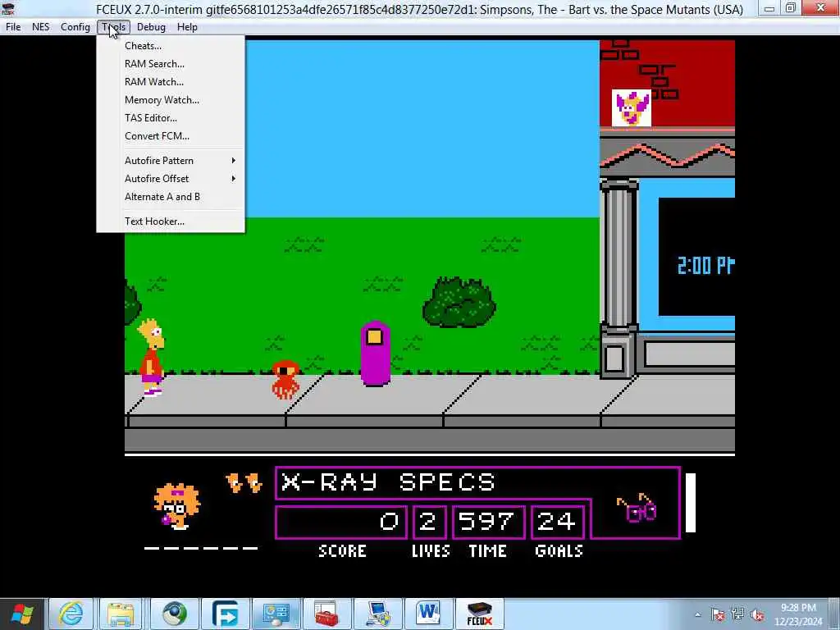Click the Krusty poster on the red wall
Image resolution: width=840 pixels, height=630 pixels.
pos(632,108)
